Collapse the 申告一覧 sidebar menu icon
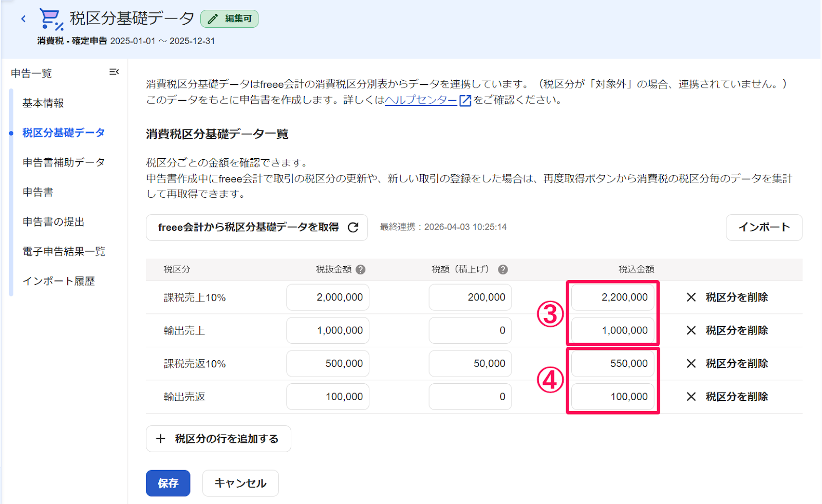The image size is (822, 504). [114, 72]
